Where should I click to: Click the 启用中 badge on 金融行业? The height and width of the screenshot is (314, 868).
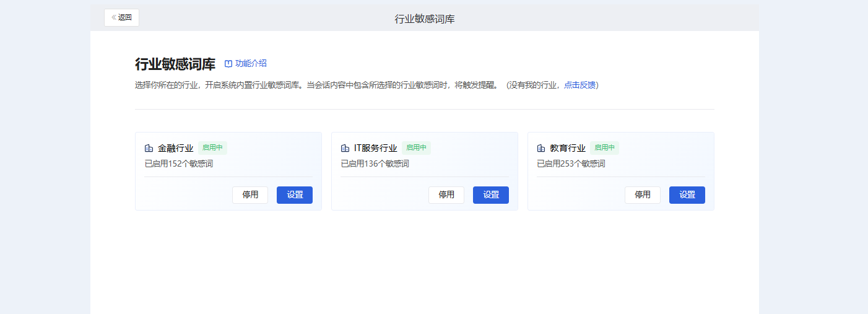212,148
